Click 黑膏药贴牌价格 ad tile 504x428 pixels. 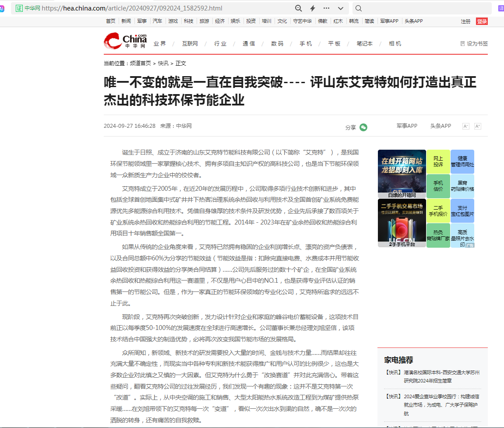(x=462, y=186)
